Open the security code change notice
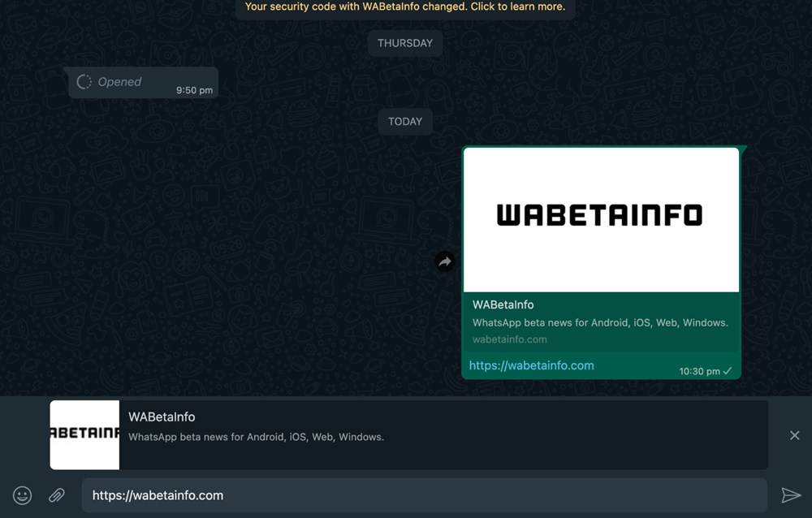This screenshot has height=518, width=812. (405, 6)
